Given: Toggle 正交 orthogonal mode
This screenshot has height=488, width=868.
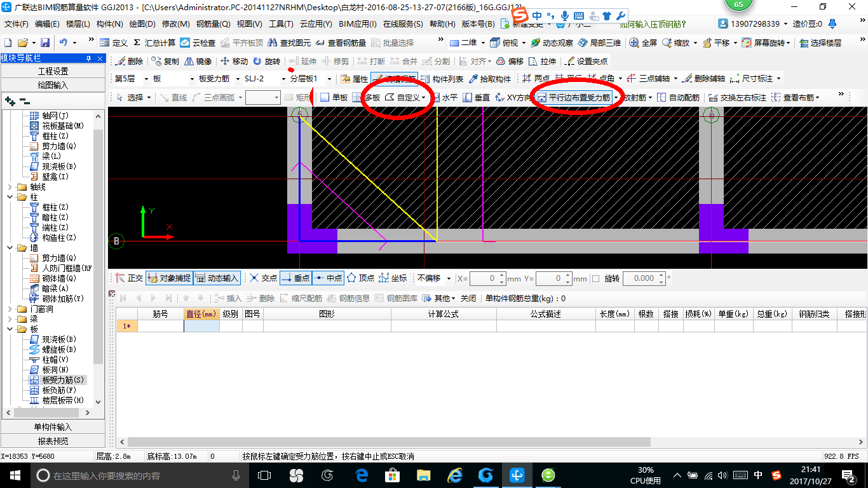Looking at the screenshot, I should 130,278.
